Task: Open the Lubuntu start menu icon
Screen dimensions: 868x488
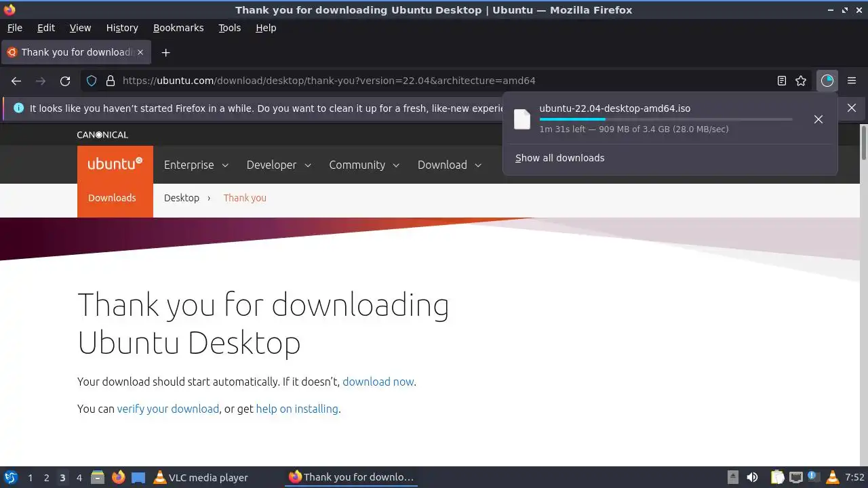Action: [10, 477]
